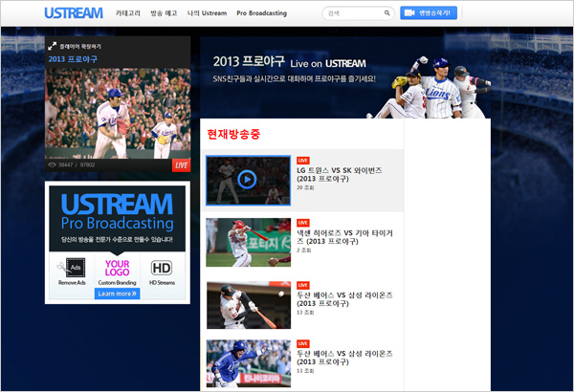Click the eye viewer count icon

[52, 165]
